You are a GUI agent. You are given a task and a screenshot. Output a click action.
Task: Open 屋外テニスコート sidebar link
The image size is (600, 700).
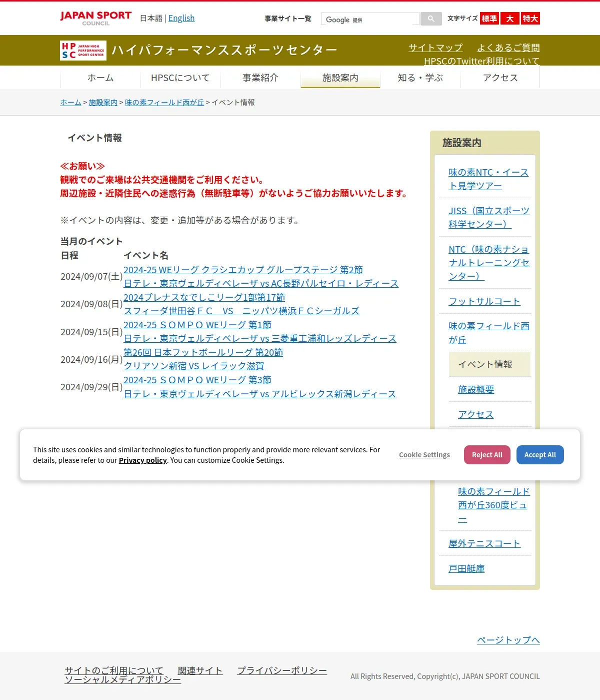pyautogui.click(x=484, y=543)
